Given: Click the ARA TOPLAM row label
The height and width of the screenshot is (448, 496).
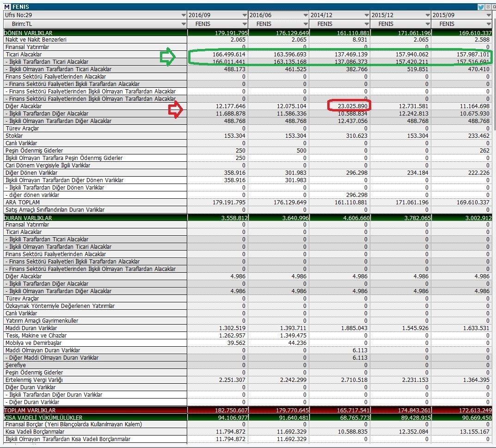Looking at the screenshot, I should (x=23, y=203).
